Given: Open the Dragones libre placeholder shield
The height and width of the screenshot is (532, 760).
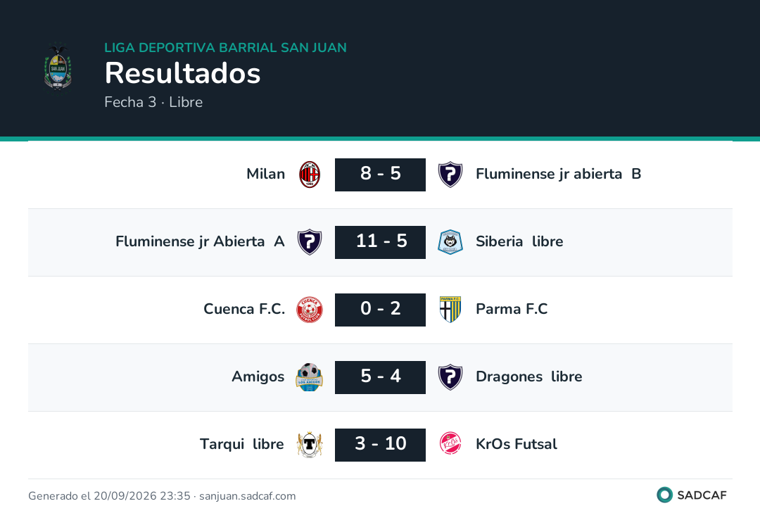Looking at the screenshot, I should click(450, 377).
